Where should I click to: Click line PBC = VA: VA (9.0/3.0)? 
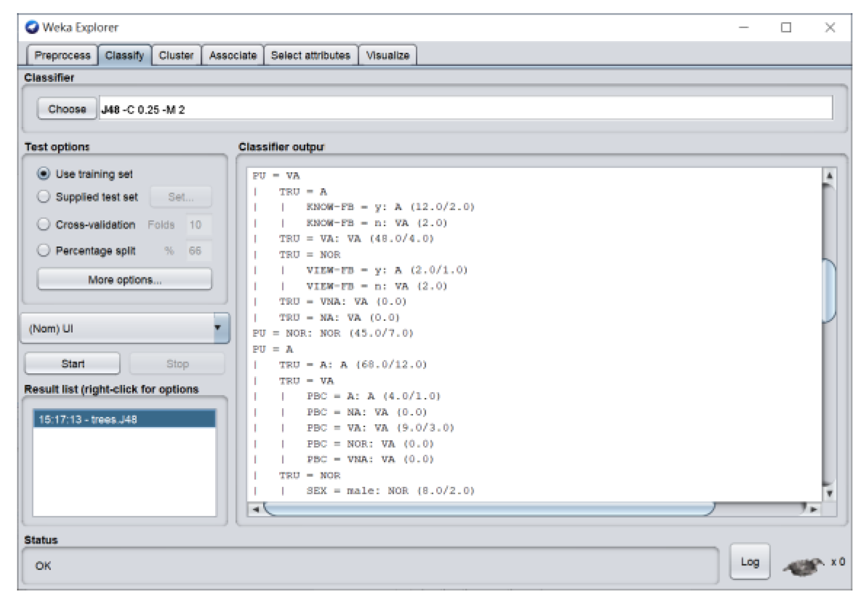(380, 428)
